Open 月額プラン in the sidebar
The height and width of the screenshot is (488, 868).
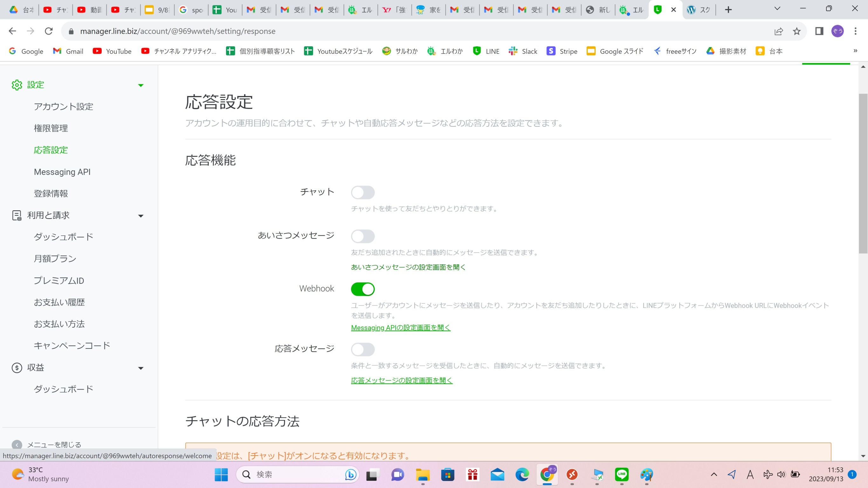point(55,259)
